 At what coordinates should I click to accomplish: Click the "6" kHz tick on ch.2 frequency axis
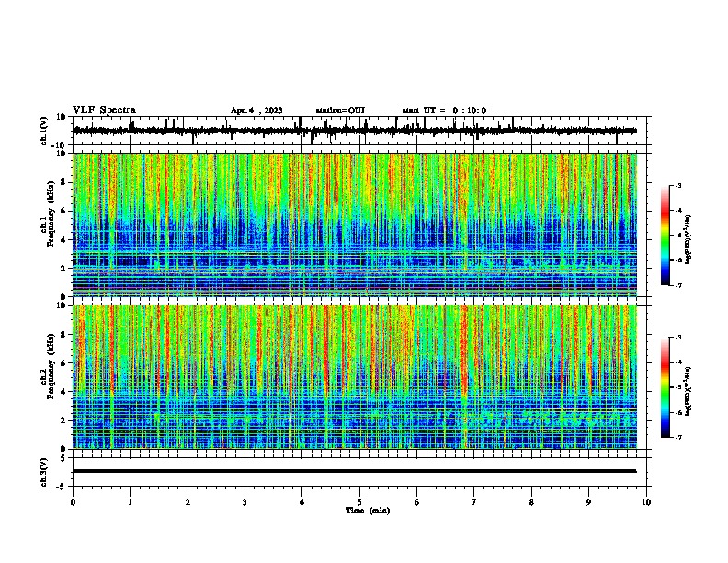pos(63,362)
